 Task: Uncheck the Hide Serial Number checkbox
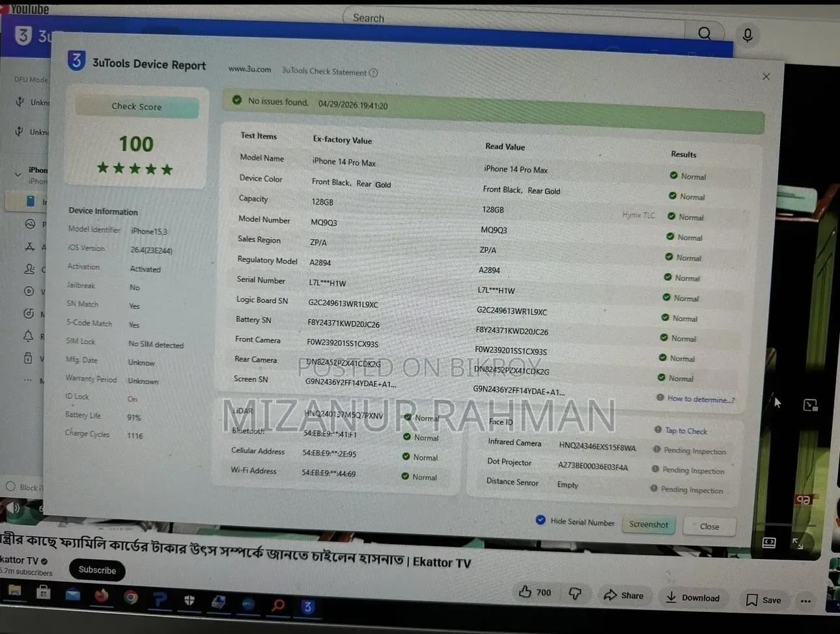pos(540,519)
